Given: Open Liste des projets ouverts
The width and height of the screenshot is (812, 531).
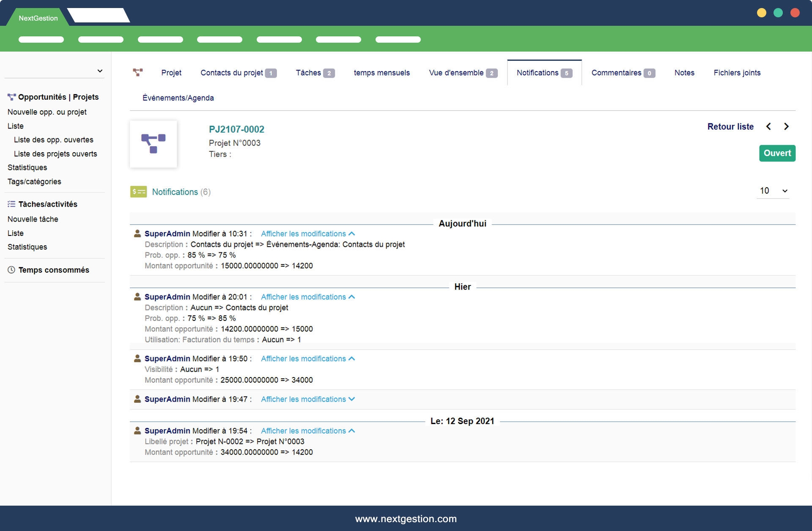Looking at the screenshot, I should (55, 154).
